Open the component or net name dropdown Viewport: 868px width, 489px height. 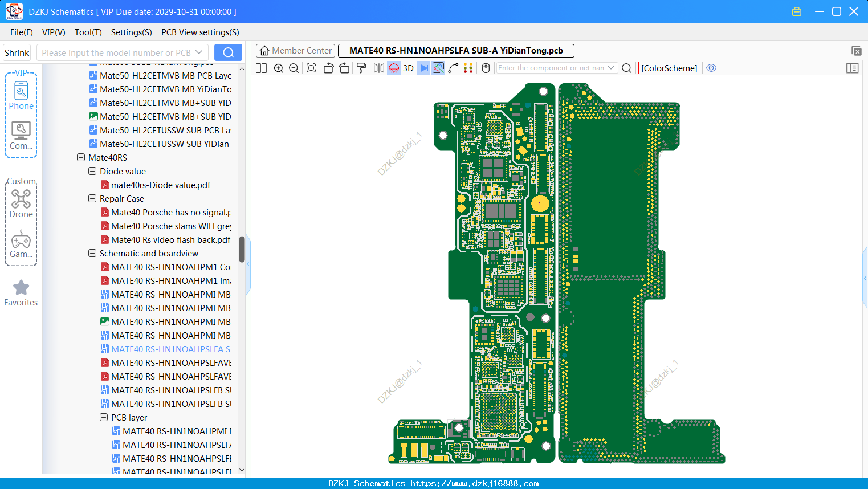(x=611, y=67)
